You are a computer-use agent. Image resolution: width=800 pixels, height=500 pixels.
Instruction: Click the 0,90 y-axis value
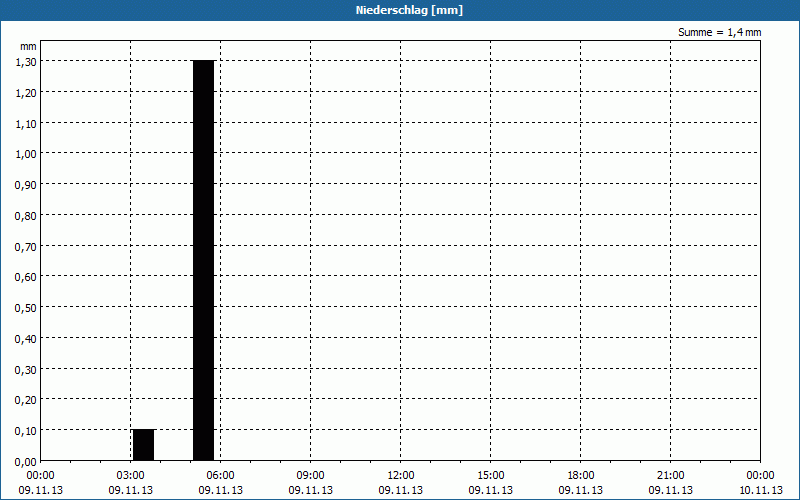click(26, 185)
